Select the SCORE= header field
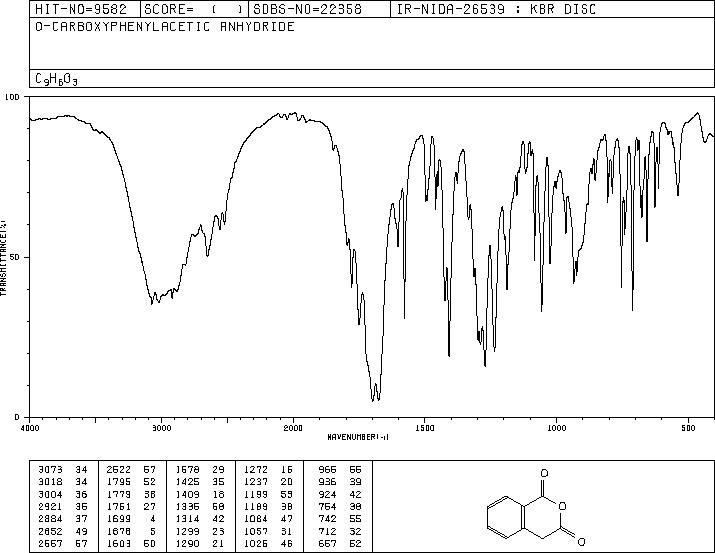Viewport: 715px width, 553px height. click(194, 9)
